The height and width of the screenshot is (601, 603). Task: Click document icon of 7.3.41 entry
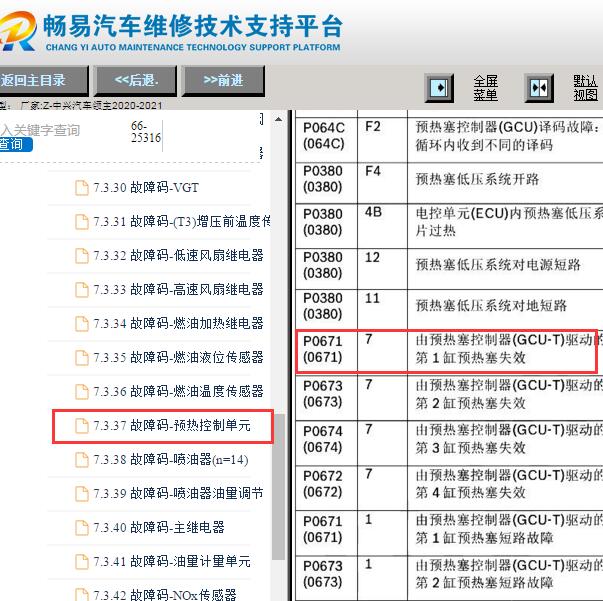point(82,562)
